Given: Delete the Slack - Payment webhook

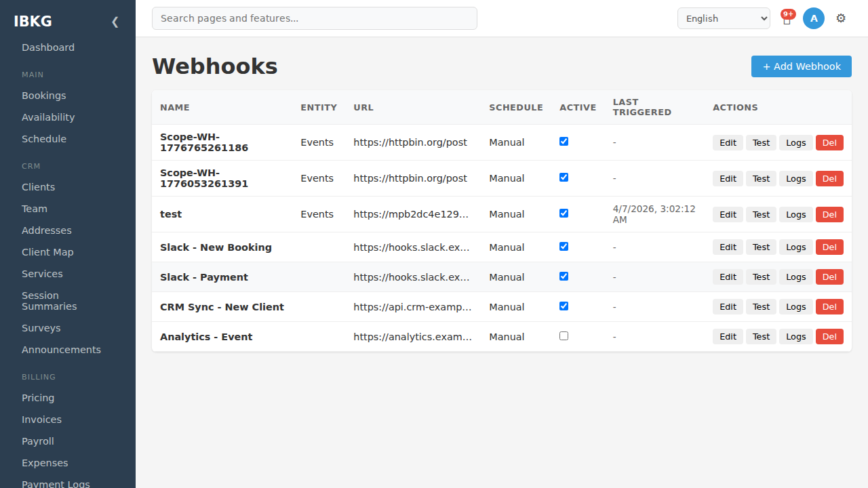Looking at the screenshot, I should tap(829, 277).
